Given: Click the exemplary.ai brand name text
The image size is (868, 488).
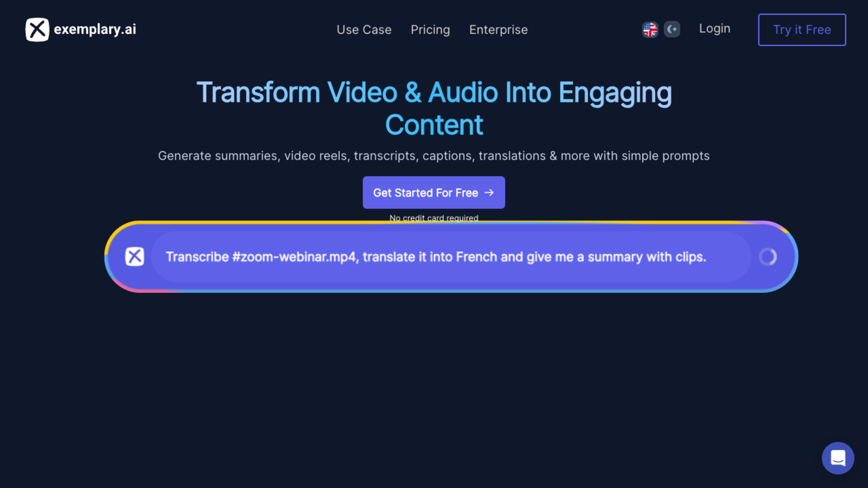Looking at the screenshot, I should [95, 30].
